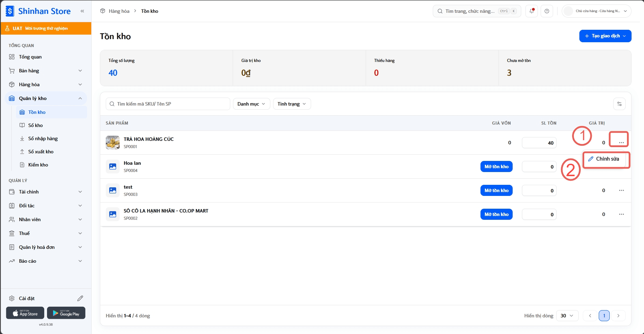This screenshot has height=334, width=644.
Task: Select Chỉnh sửa from the row menu
Action: (604, 159)
